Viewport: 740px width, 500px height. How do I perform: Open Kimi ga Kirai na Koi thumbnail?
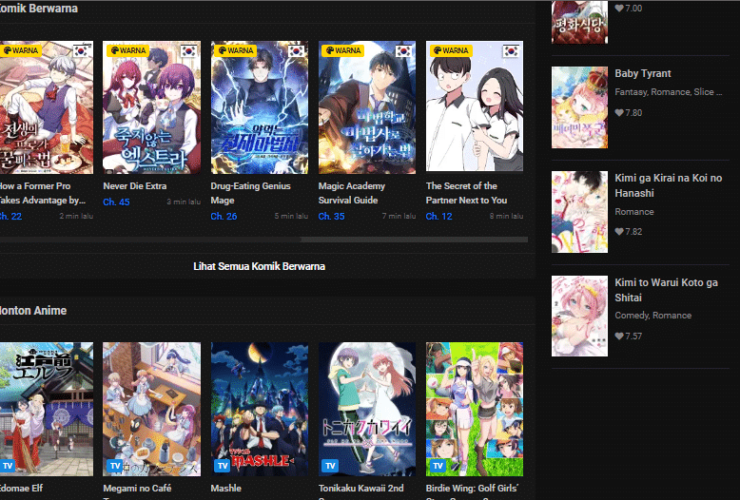click(580, 212)
